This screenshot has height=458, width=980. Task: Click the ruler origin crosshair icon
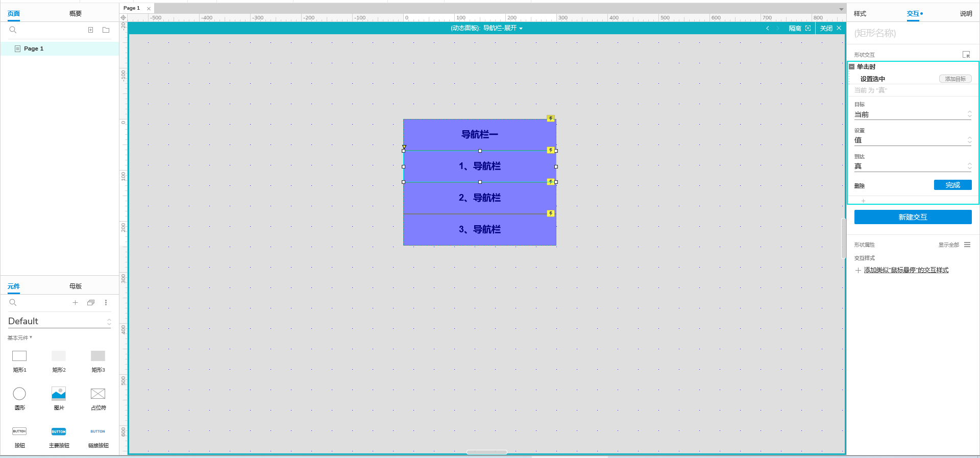(x=123, y=17)
